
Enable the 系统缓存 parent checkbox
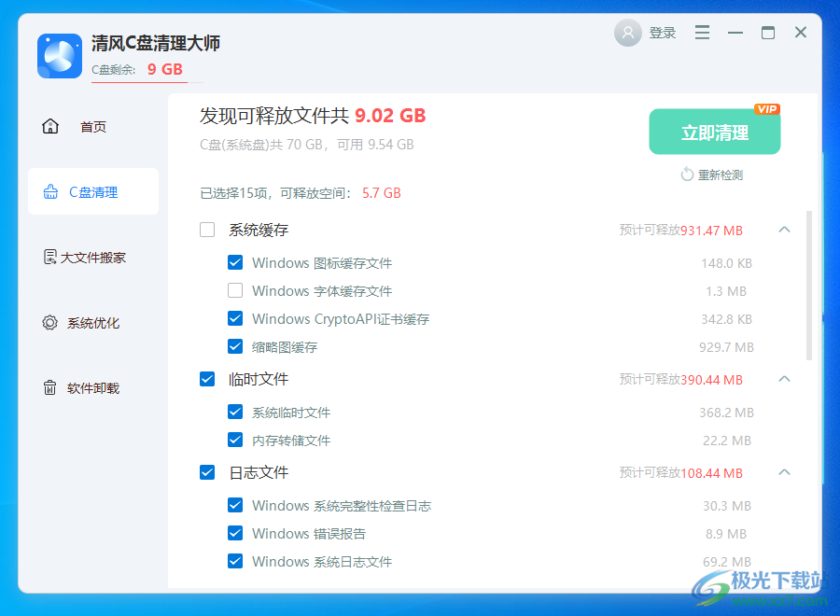(x=206, y=230)
